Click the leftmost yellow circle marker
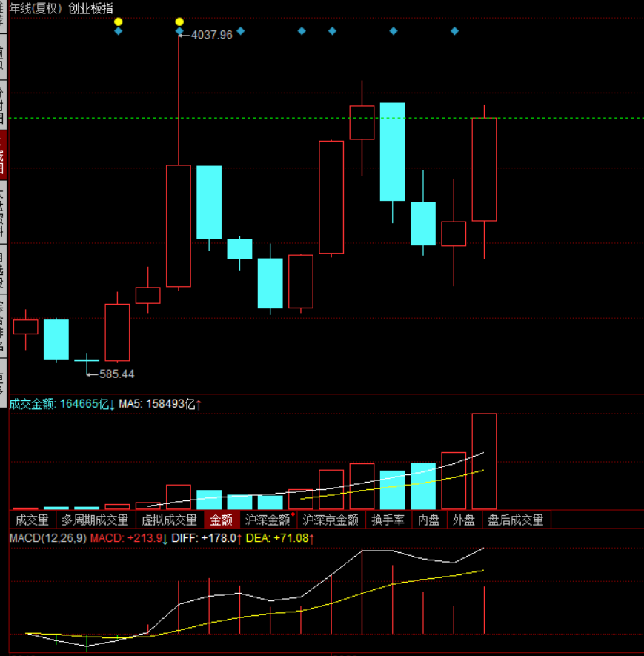The width and height of the screenshot is (644, 656). coord(118,22)
